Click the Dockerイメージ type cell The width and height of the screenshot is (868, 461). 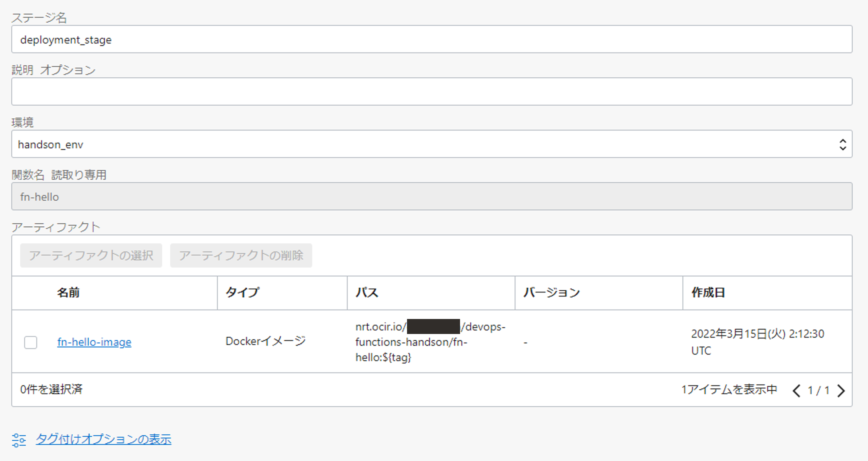266,341
